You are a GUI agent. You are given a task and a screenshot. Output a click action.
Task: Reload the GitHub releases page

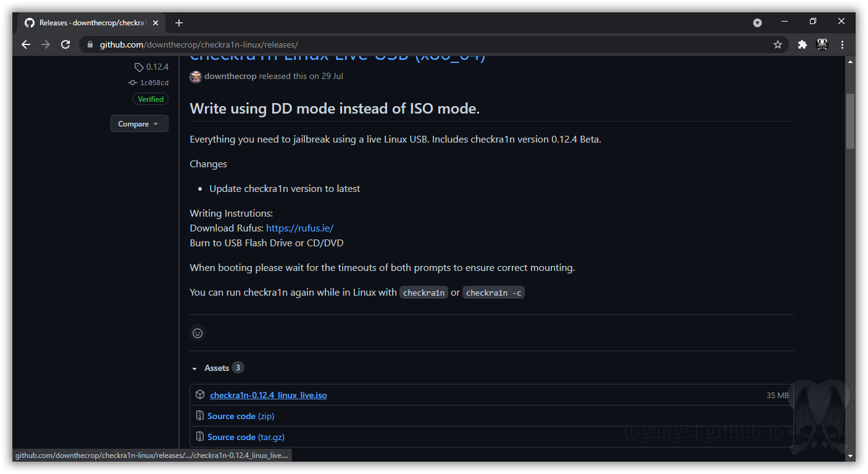click(x=65, y=44)
